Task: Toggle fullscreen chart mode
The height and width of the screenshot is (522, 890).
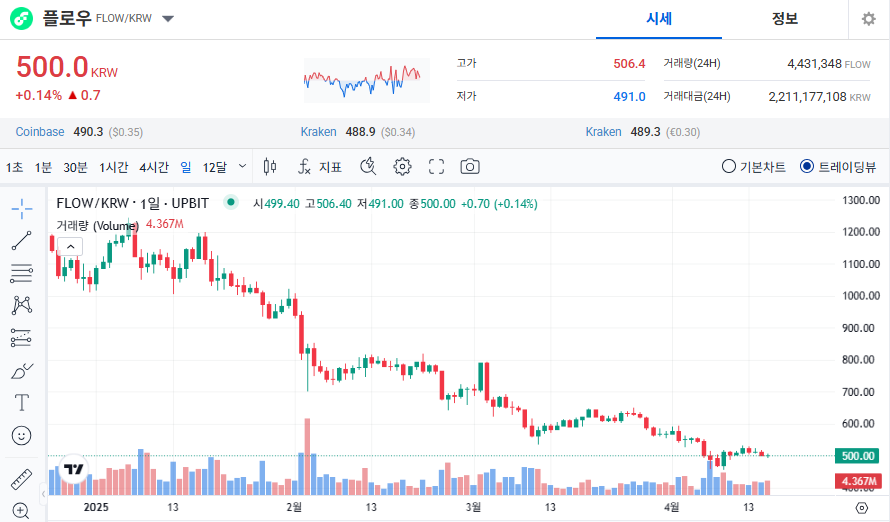Action: 436,167
